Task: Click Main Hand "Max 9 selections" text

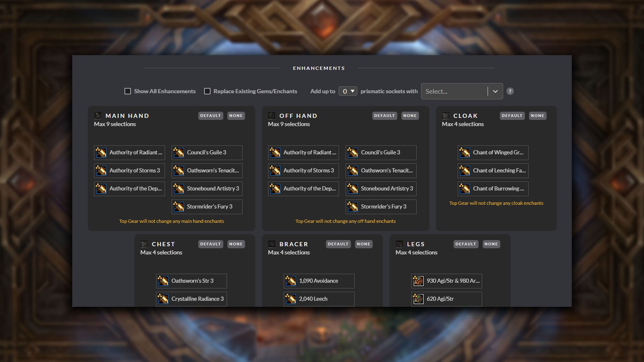Action: [115, 124]
